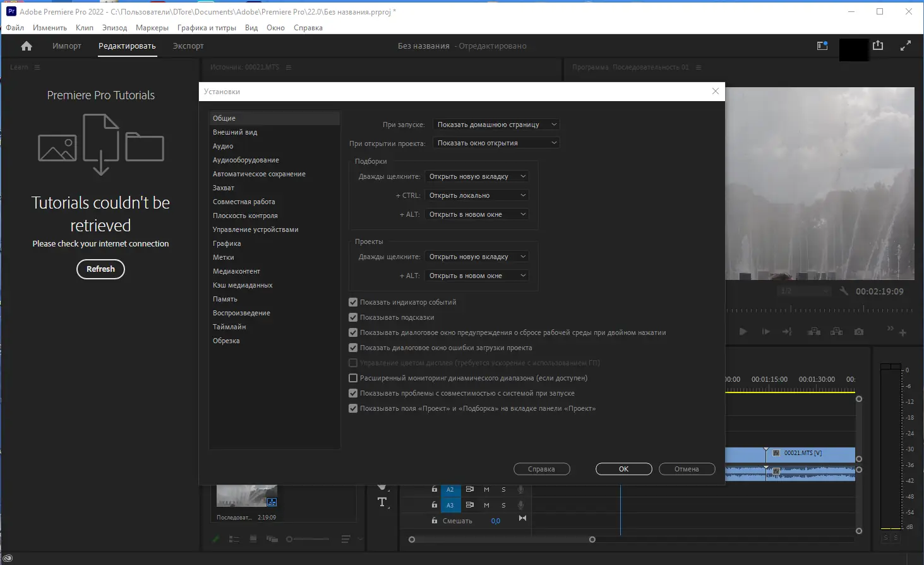Switch to the Импорт tab
Screen dimensions: 924x565
tap(67, 46)
